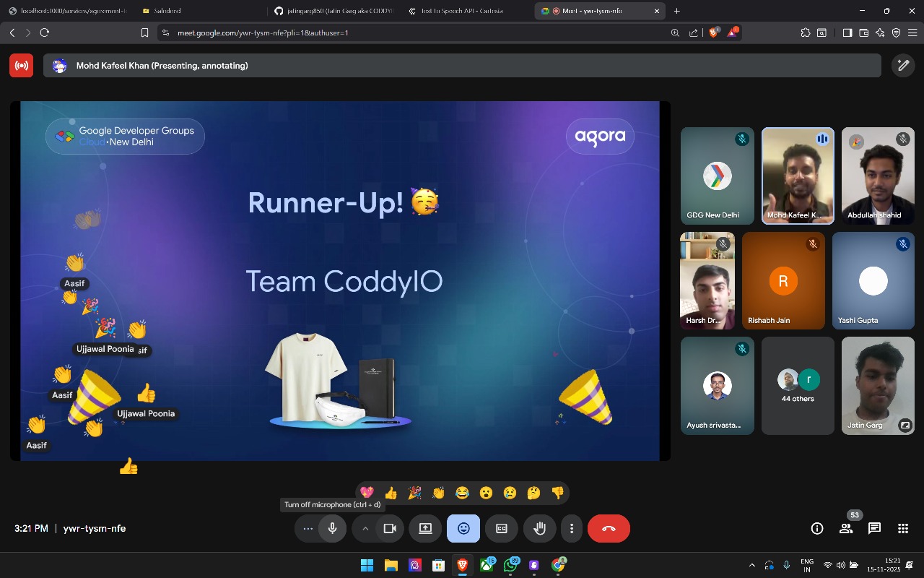Show hidden icons in system tray
Screen dimensions: 924x578
[x=752, y=565]
